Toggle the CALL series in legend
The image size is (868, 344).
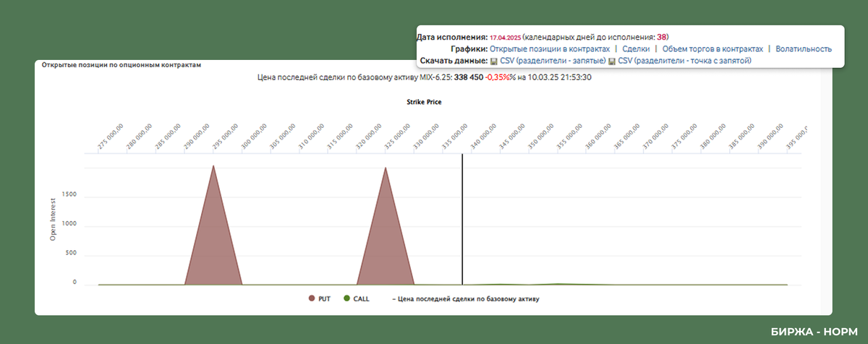(357, 298)
